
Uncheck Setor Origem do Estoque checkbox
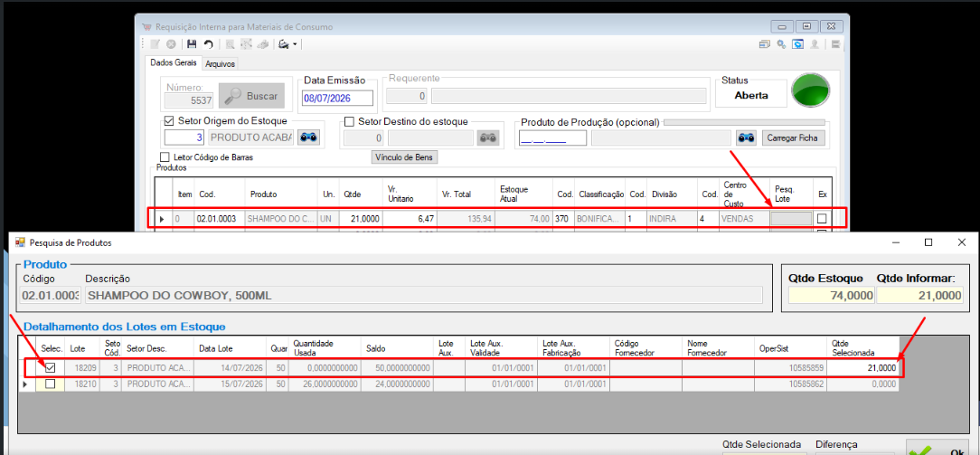coord(169,121)
